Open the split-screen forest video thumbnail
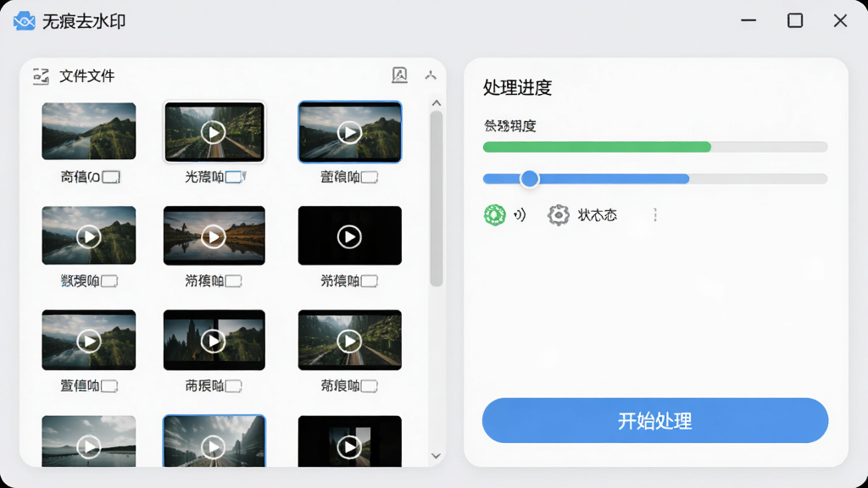 214,341
